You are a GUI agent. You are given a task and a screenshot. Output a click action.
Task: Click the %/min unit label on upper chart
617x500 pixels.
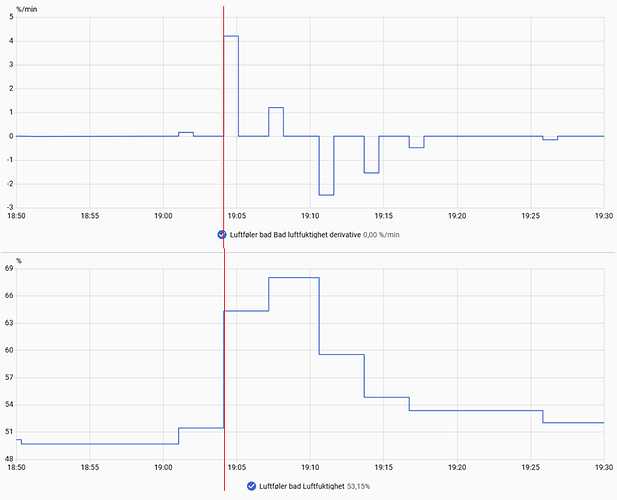point(27,9)
